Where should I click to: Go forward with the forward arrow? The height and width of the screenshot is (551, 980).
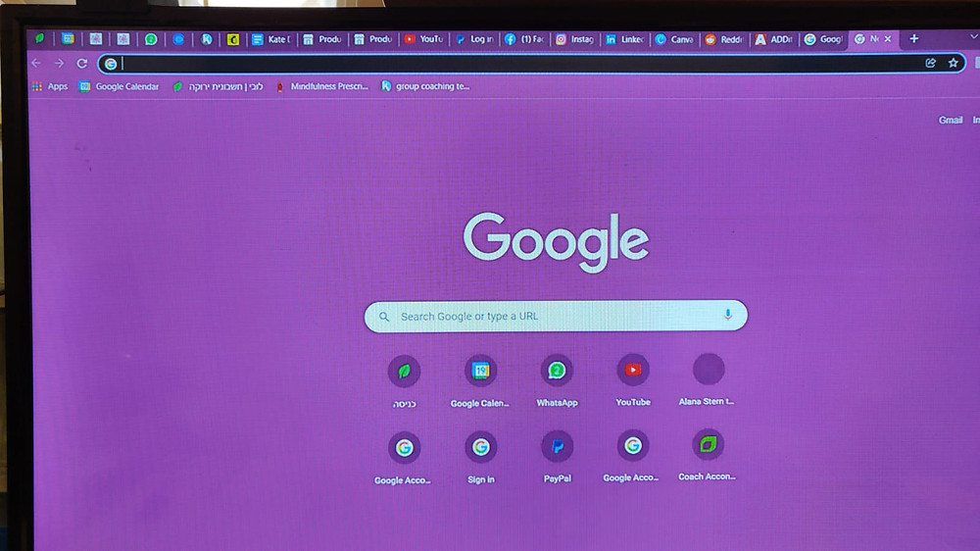[x=60, y=63]
